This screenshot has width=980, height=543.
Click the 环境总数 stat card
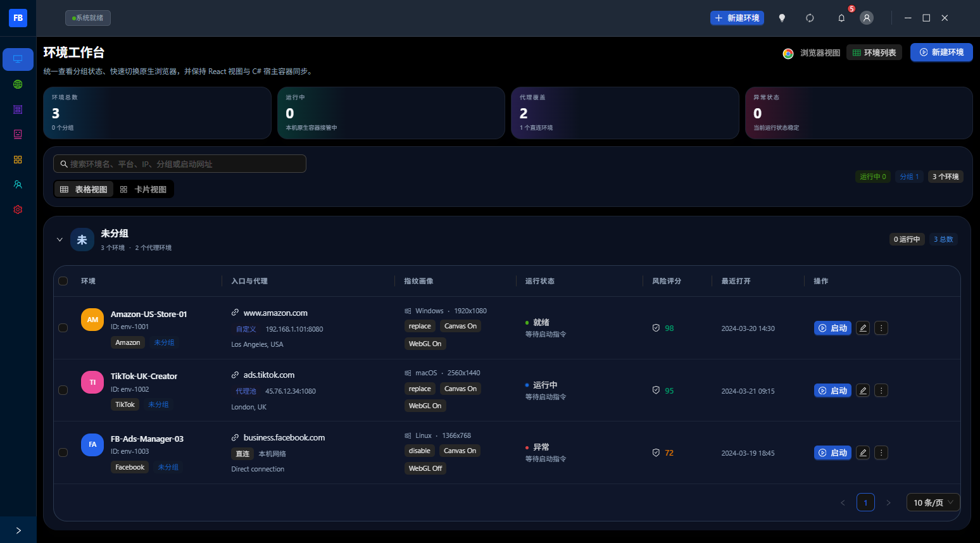pyautogui.click(x=157, y=113)
